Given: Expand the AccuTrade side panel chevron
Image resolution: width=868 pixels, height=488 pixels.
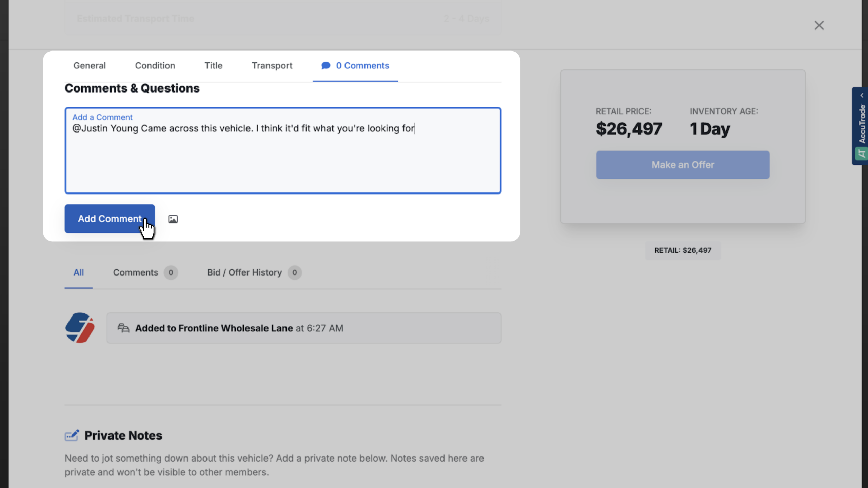Looking at the screenshot, I should pyautogui.click(x=862, y=95).
